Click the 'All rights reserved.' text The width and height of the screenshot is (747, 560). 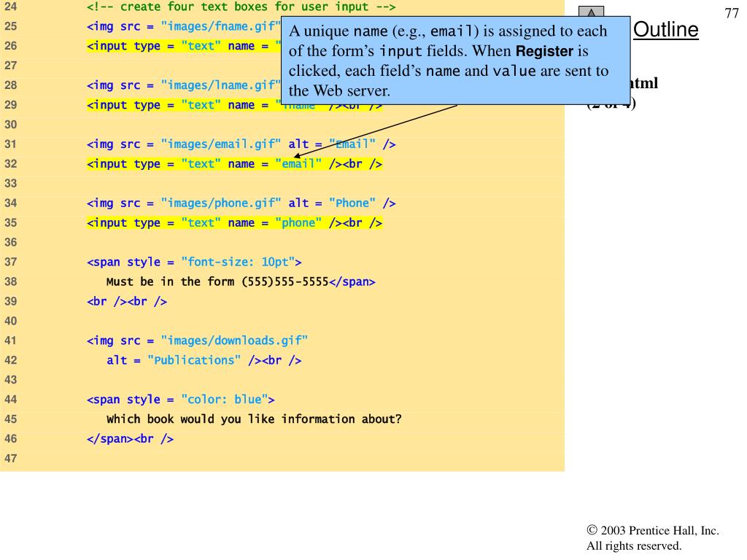coord(634,545)
